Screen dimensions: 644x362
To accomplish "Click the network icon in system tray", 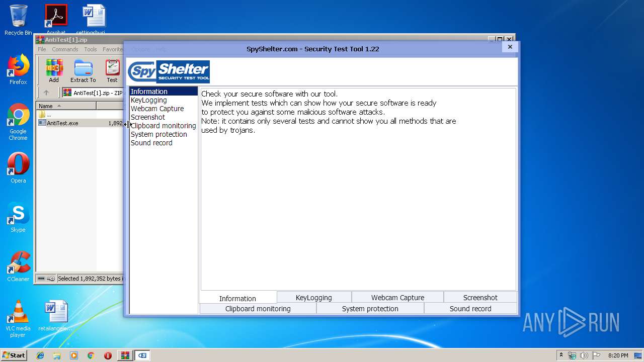I will pyautogui.click(x=572, y=355).
